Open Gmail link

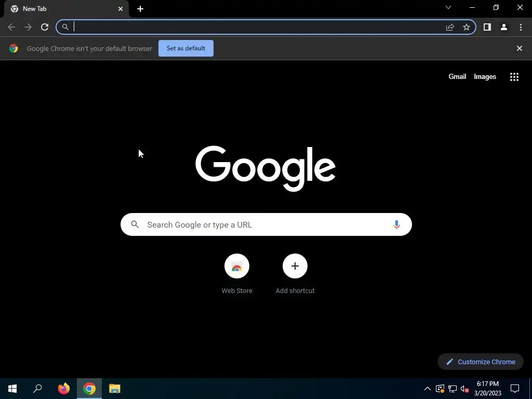click(457, 77)
